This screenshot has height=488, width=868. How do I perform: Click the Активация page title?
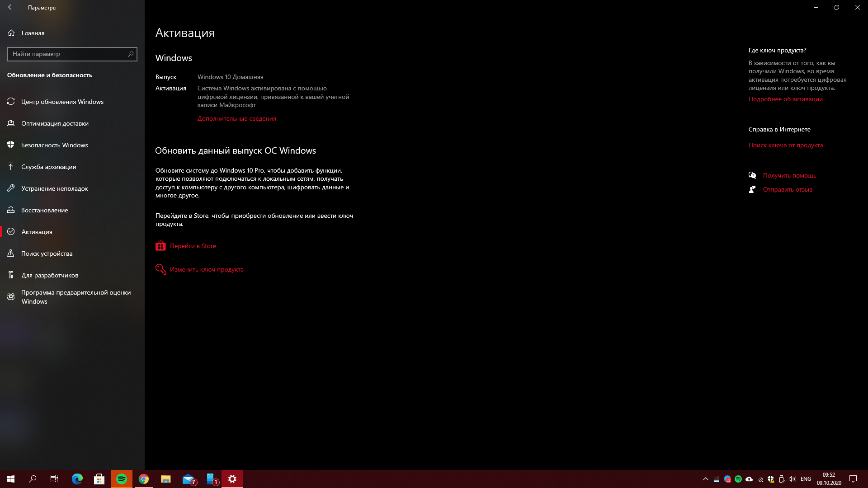[x=185, y=33]
